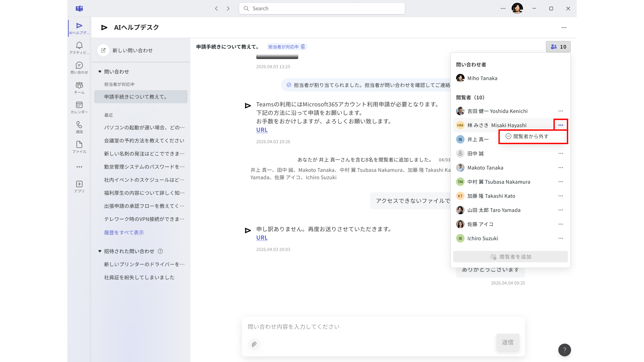
Task: Click the attachment paperclip icon
Action: tap(254, 344)
